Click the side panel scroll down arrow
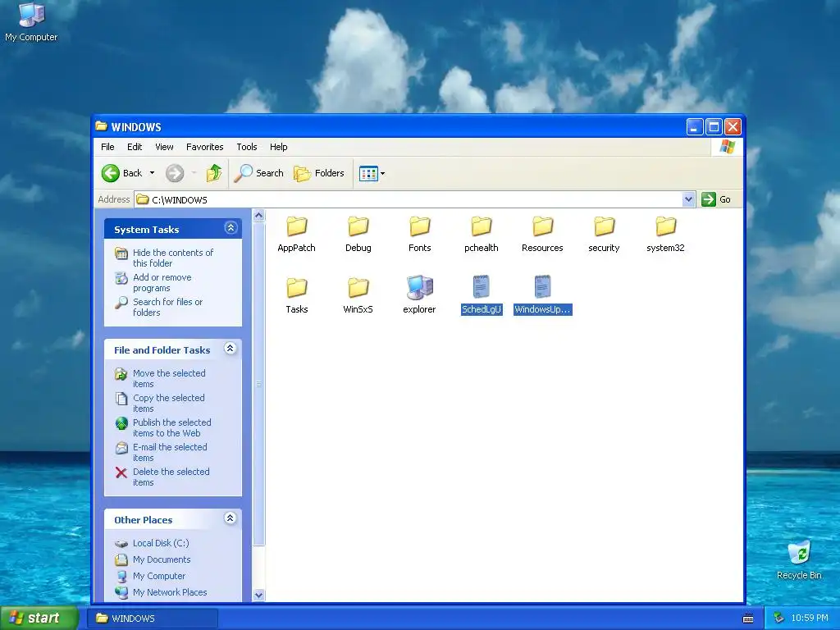This screenshot has width=840, height=630. click(x=258, y=596)
